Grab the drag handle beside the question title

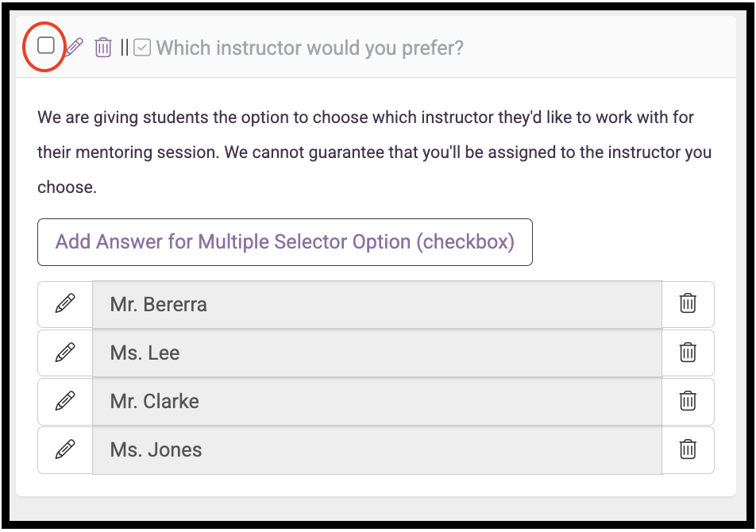[125, 47]
